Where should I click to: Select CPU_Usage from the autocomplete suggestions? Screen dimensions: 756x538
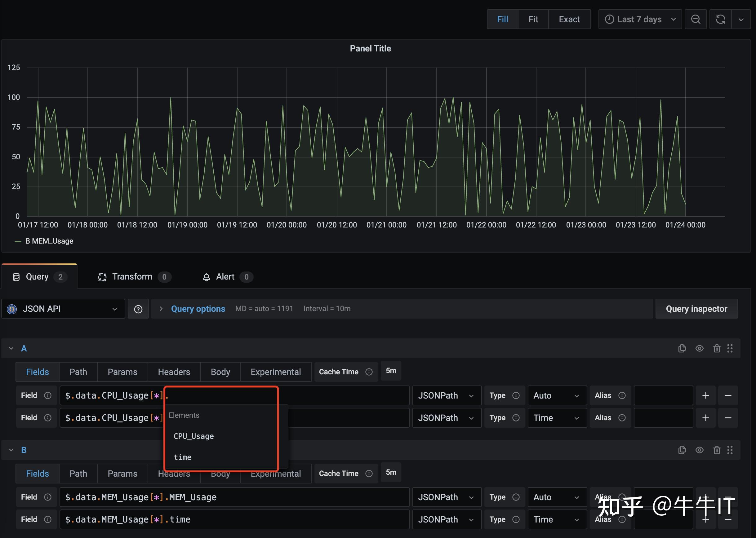click(193, 436)
